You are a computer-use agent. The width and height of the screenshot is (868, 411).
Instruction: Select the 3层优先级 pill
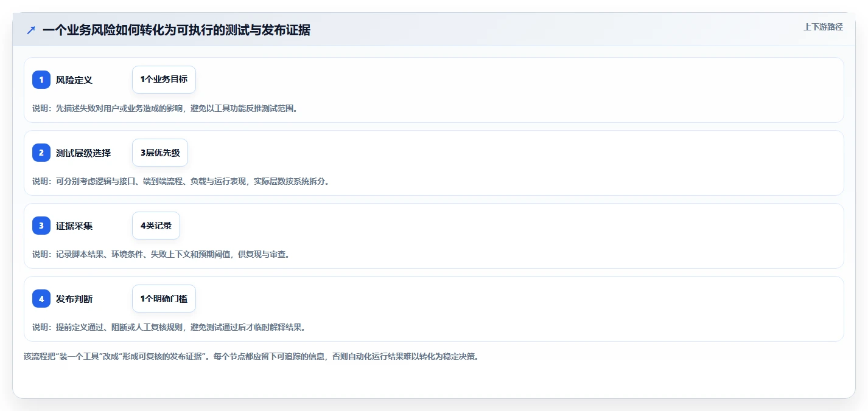pos(160,153)
